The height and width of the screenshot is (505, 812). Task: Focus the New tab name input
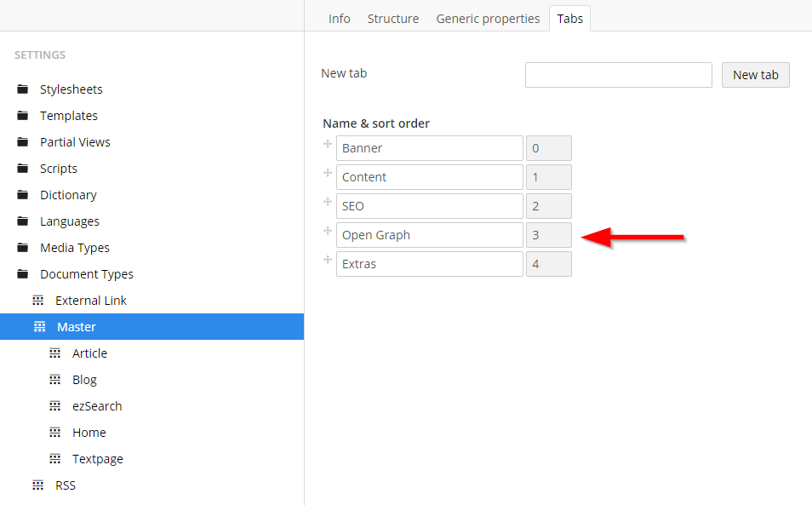tap(618, 75)
